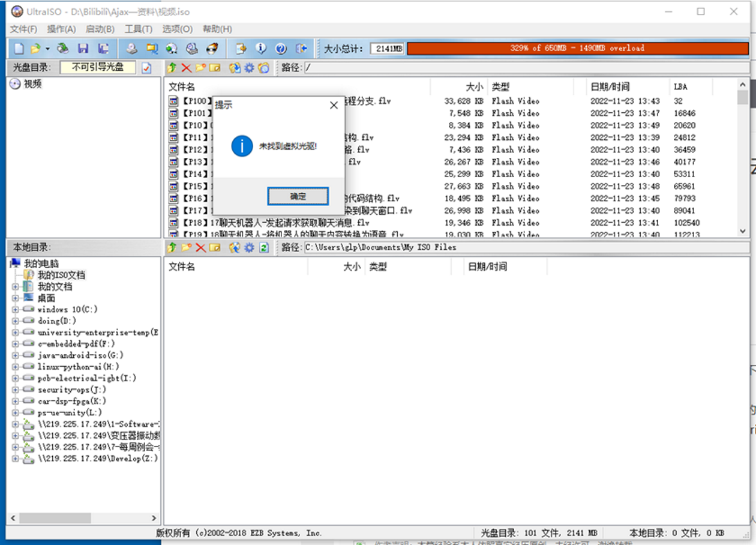Open help with the question mark icon
Screen dimensions: 756x545
281,49
